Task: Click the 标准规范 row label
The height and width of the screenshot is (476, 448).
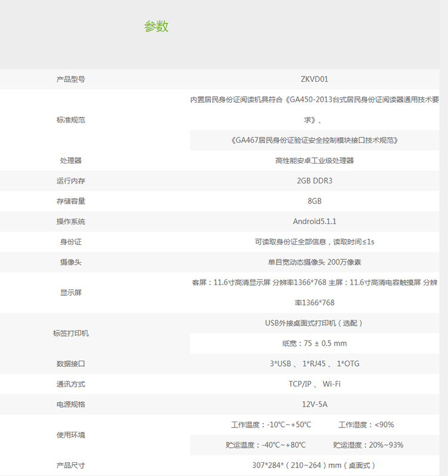Action: click(x=70, y=120)
